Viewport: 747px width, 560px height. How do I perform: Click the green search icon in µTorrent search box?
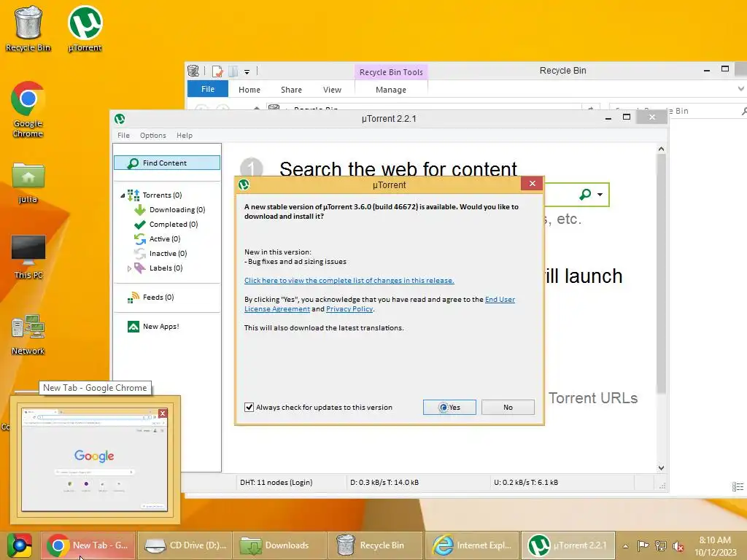(x=585, y=194)
